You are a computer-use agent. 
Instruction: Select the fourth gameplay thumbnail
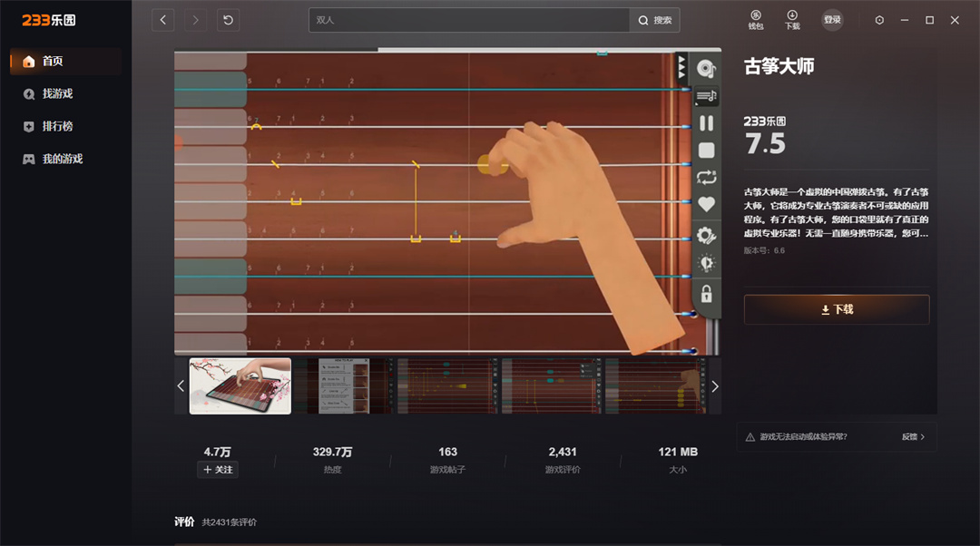point(552,386)
